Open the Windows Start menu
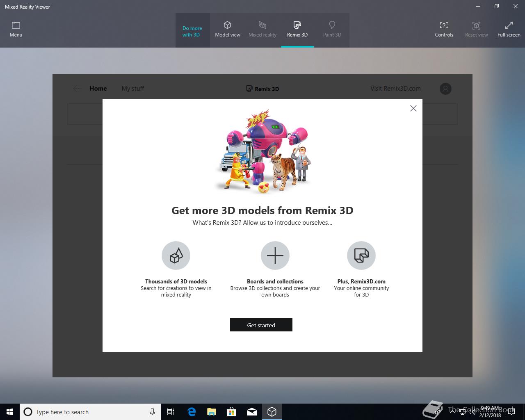This screenshot has width=525, height=420. point(10,412)
